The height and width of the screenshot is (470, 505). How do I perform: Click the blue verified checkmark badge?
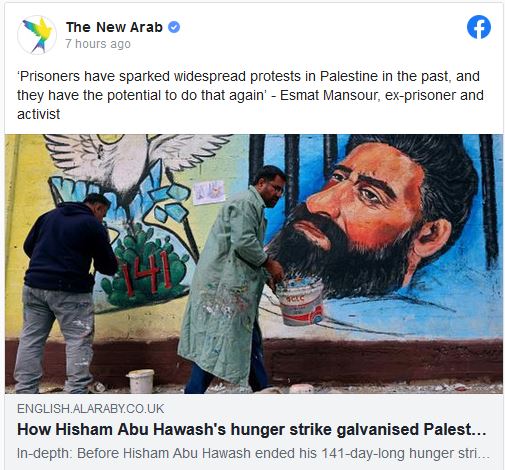(174, 27)
